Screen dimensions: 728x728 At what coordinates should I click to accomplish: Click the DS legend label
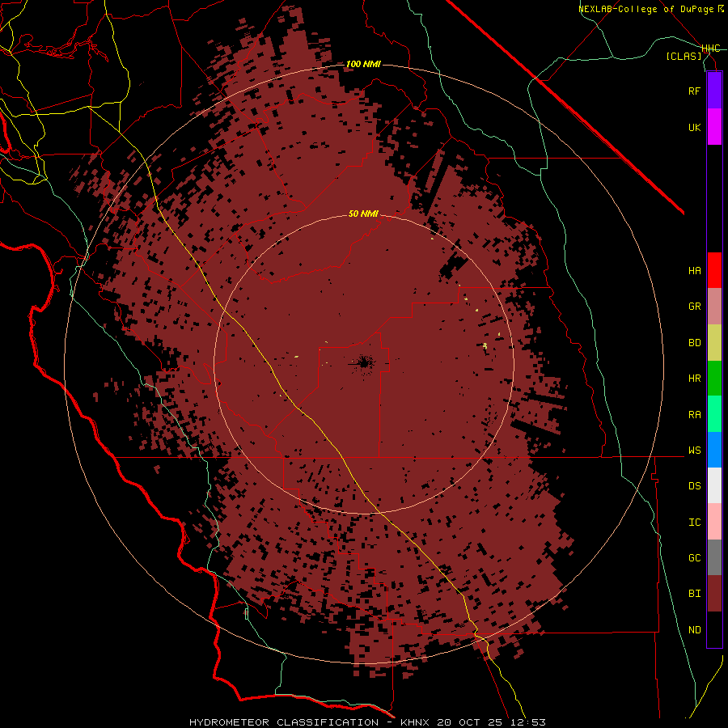pyautogui.click(x=694, y=486)
